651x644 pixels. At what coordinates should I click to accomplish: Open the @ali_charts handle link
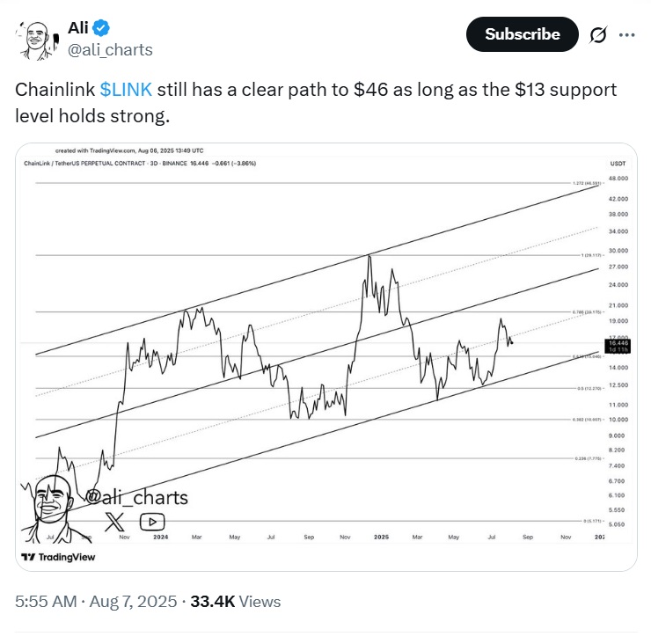tap(110, 50)
